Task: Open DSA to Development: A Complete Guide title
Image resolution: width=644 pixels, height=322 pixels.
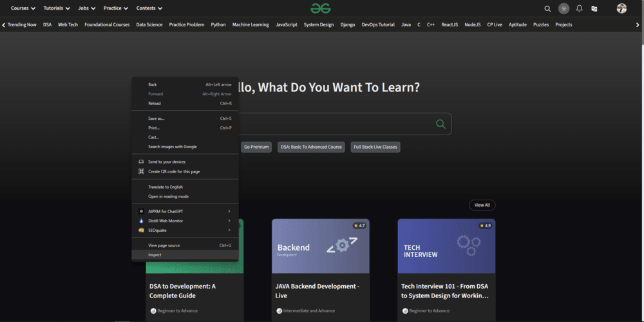Action: [182, 291]
